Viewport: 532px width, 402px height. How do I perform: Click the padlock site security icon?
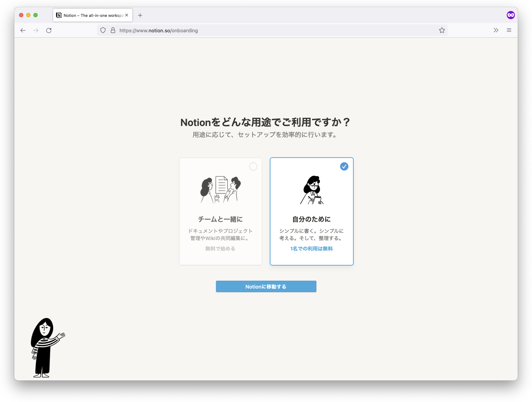click(x=113, y=30)
